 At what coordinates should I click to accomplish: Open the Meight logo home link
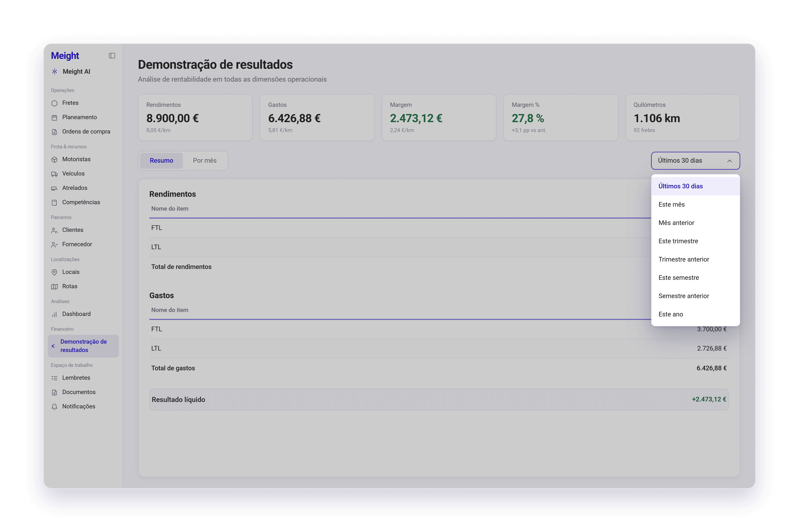pyautogui.click(x=65, y=56)
